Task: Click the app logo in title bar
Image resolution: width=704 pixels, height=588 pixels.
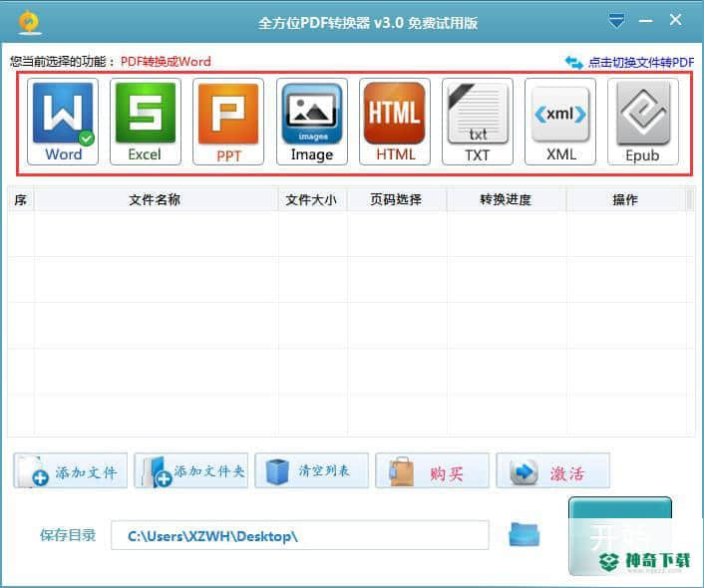Action: click(30, 22)
